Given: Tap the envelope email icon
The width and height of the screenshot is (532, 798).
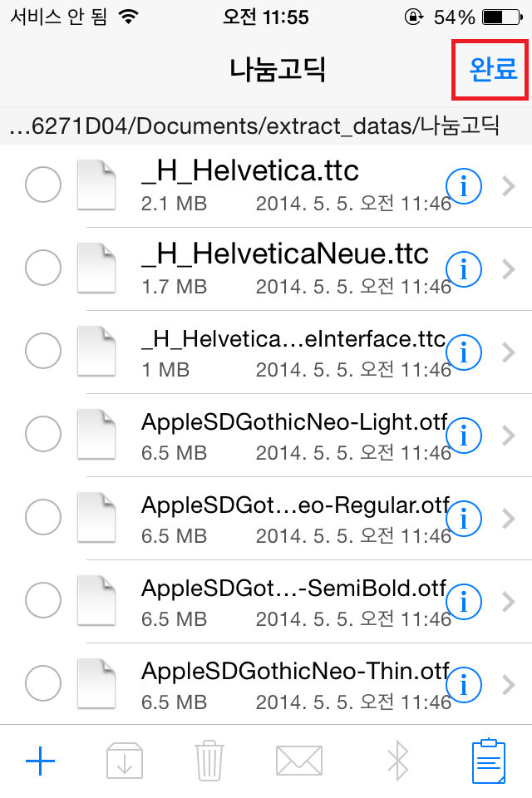Looking at the screenshot, I should click(x=298, y=761).
